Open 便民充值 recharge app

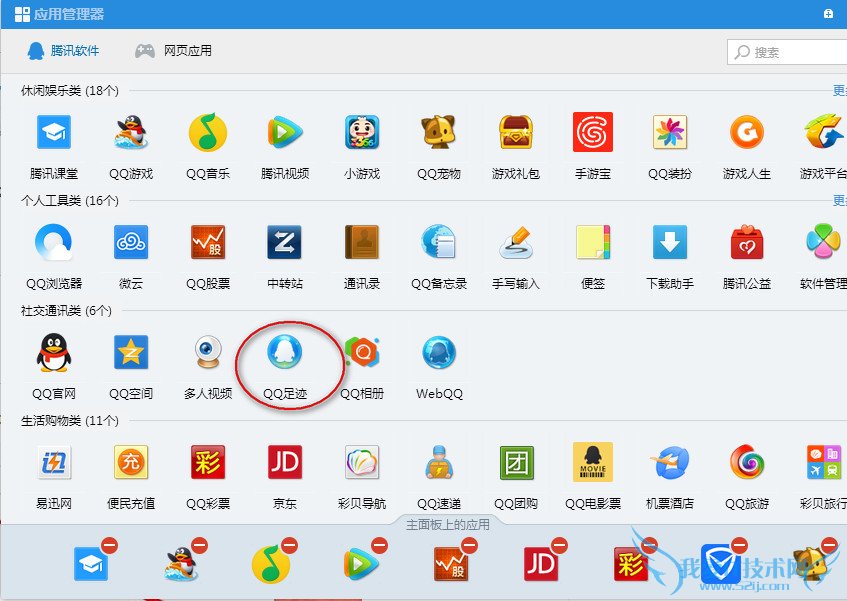click(x=131, y=463)
